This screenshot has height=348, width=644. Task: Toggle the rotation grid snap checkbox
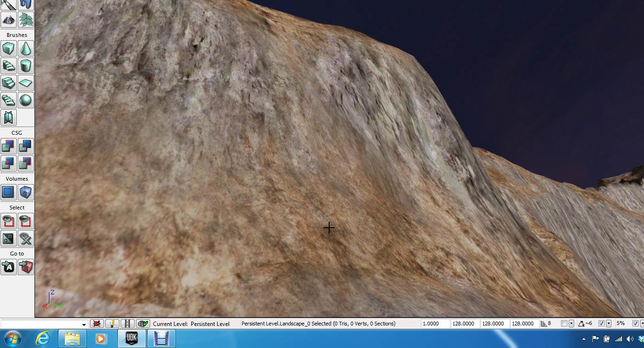coord(601,324)
